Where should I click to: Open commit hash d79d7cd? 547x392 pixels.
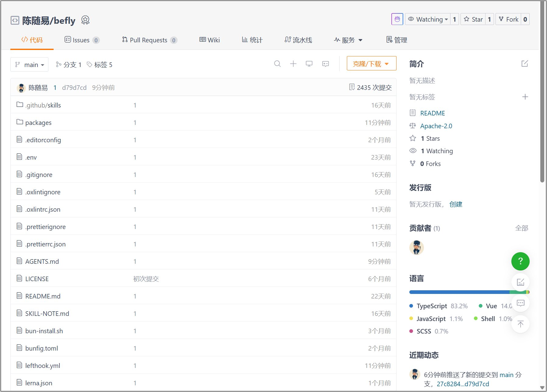tap(74, 88)
